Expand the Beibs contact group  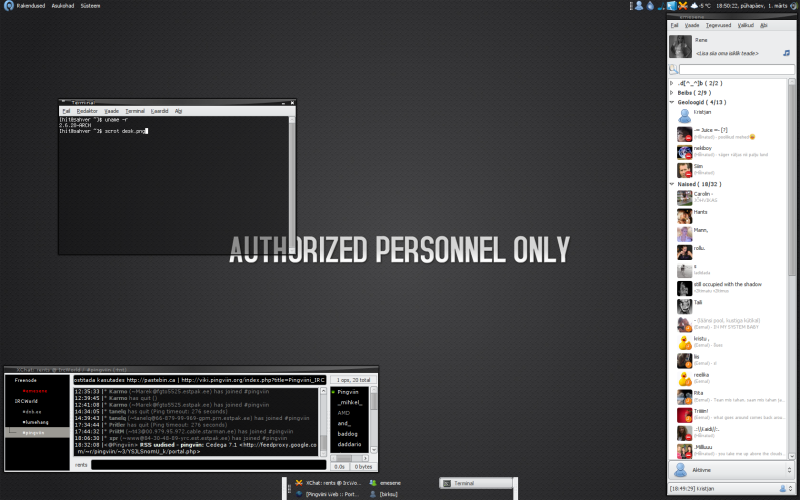pos(672,92)
